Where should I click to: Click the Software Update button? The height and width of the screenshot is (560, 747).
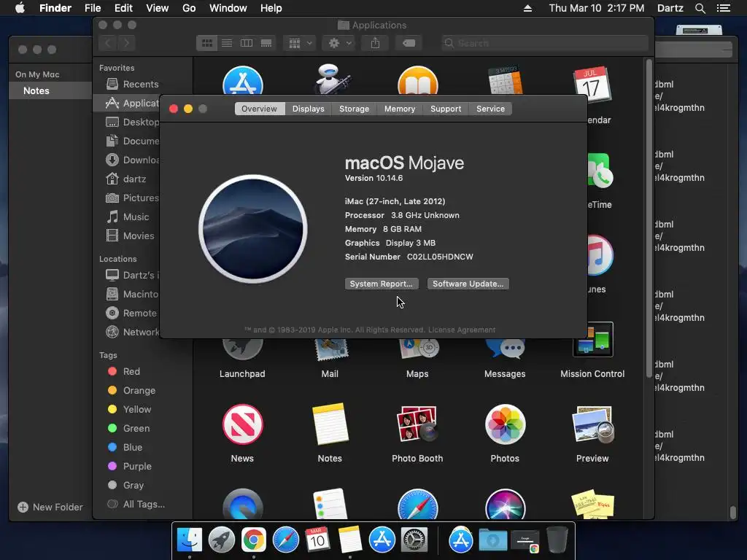click(468, 284)
